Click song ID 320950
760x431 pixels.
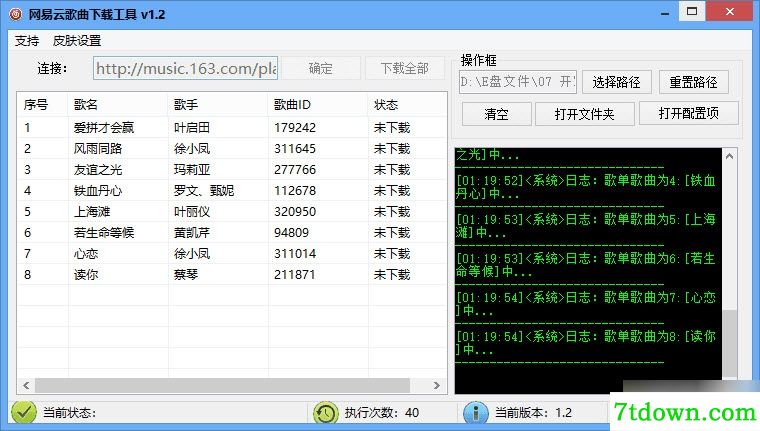pyautogui.click(x=295, y=211)
